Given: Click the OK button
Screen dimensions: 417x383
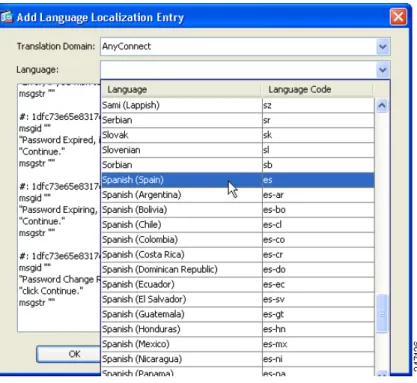Looking at the screenshot, I should [x=68, y=354].
